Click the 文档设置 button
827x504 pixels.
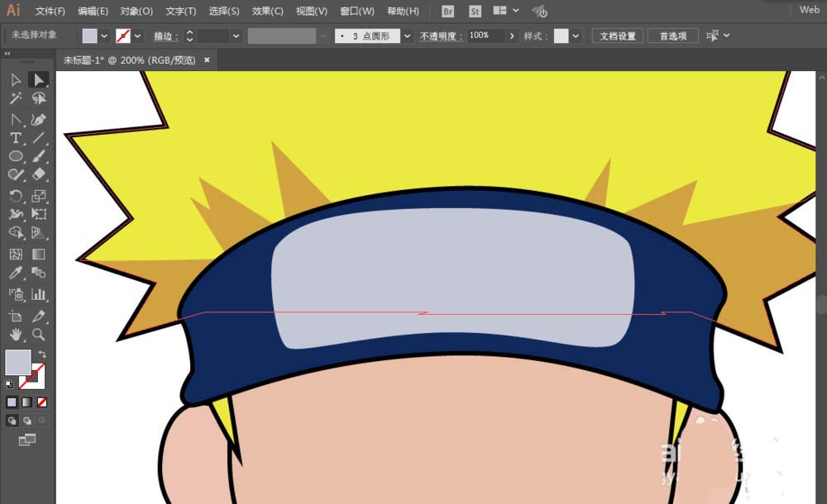(x=618, y=36)
